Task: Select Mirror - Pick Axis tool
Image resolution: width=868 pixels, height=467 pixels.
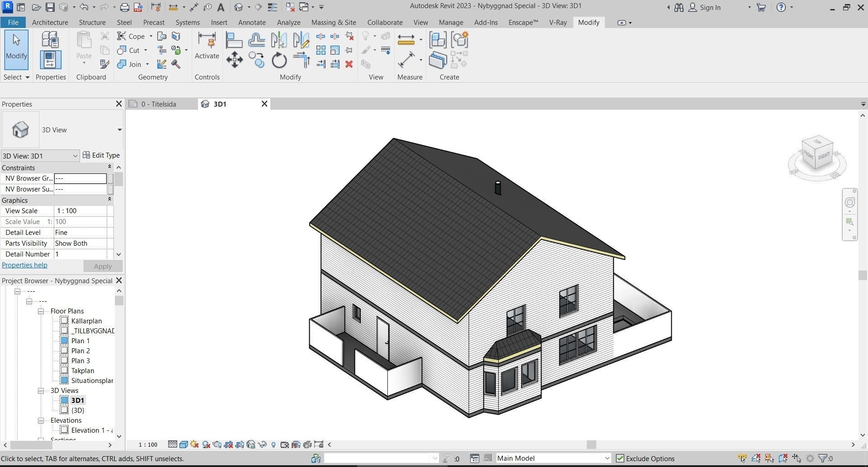Action: (279, 40)
